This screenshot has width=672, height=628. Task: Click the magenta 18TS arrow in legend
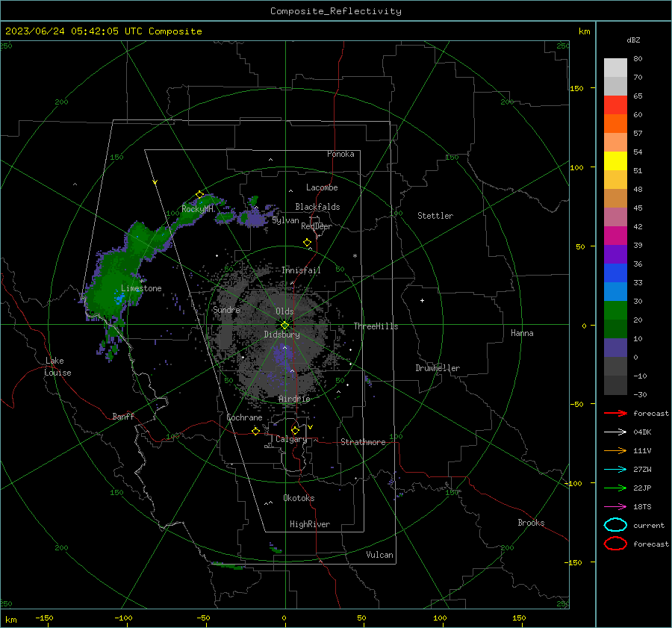tap(615, 507)
